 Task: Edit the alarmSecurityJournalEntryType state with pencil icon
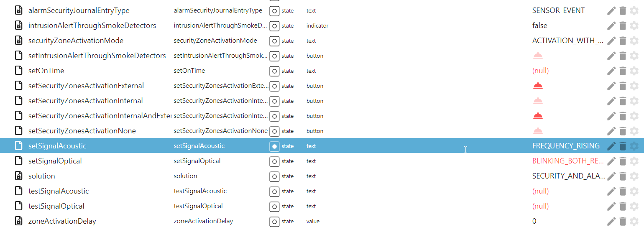[x=611, y=10]
